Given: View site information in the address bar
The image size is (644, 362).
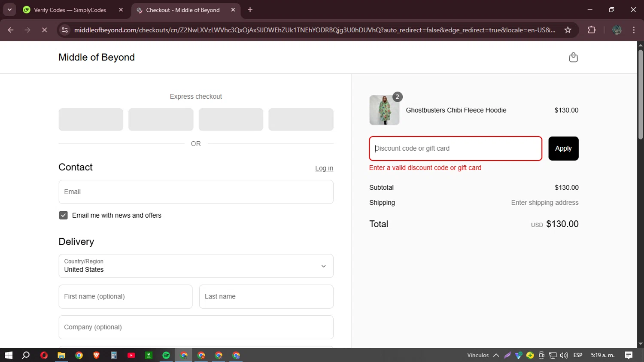Looking at the screenshot, I should pos(65,30).
